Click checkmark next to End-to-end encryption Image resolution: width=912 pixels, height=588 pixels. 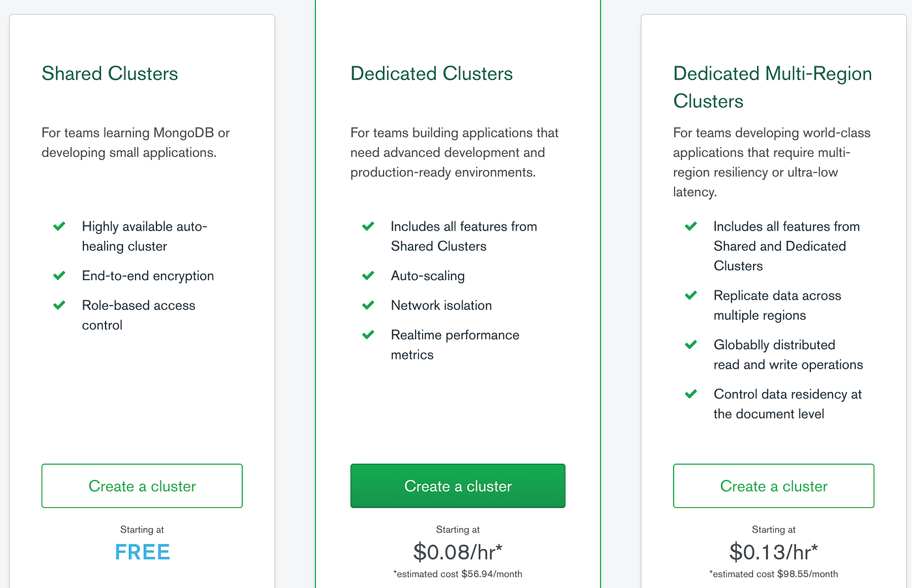click(59, 275)
